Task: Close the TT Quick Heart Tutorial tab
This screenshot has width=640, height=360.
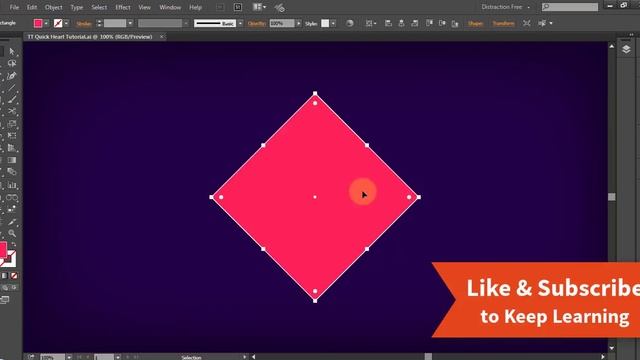Action: tap(162, 37)
